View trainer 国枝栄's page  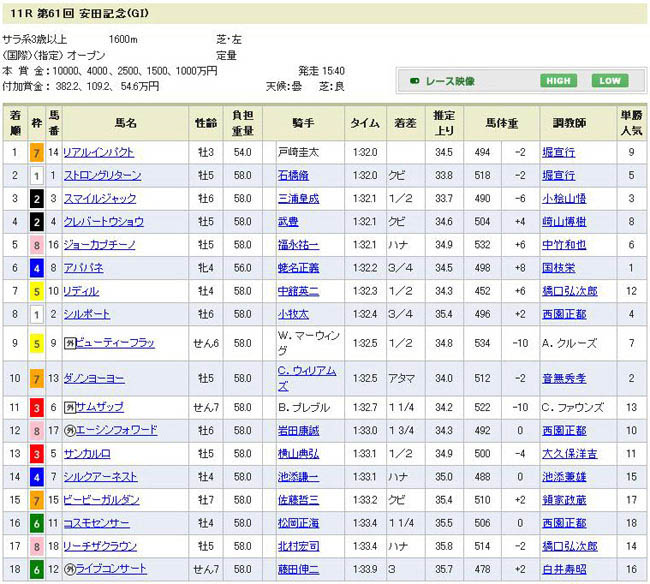pyautogui.click(x=558, y=267)
